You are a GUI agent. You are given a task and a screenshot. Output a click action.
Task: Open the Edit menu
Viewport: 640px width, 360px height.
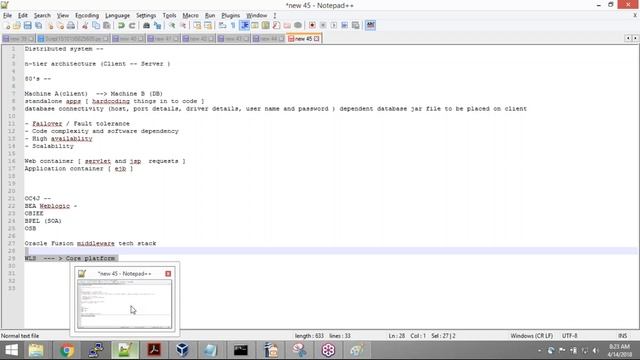tap(22, 15)
